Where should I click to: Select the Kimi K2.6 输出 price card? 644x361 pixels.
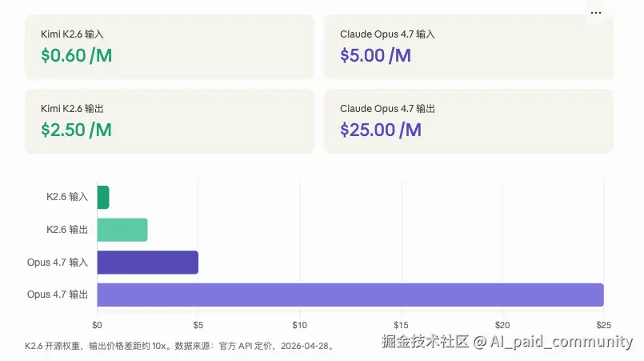coord(170,122)
